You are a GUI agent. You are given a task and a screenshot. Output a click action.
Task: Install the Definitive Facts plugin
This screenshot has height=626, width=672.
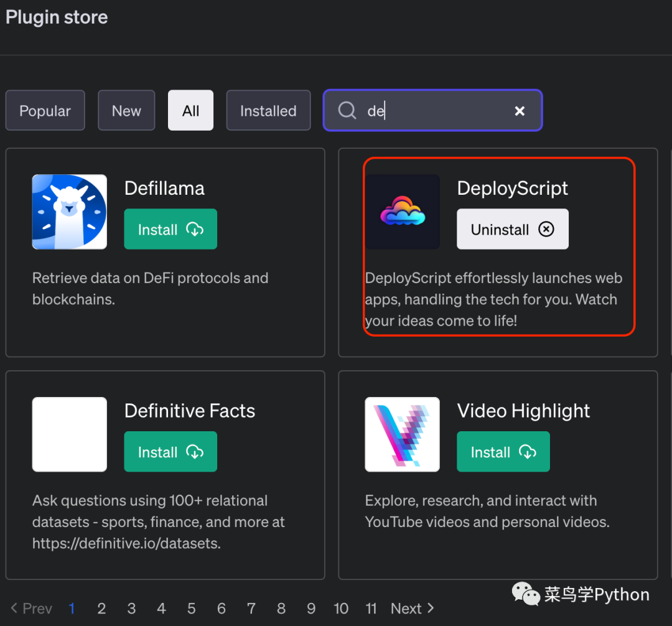click(170, 452)
